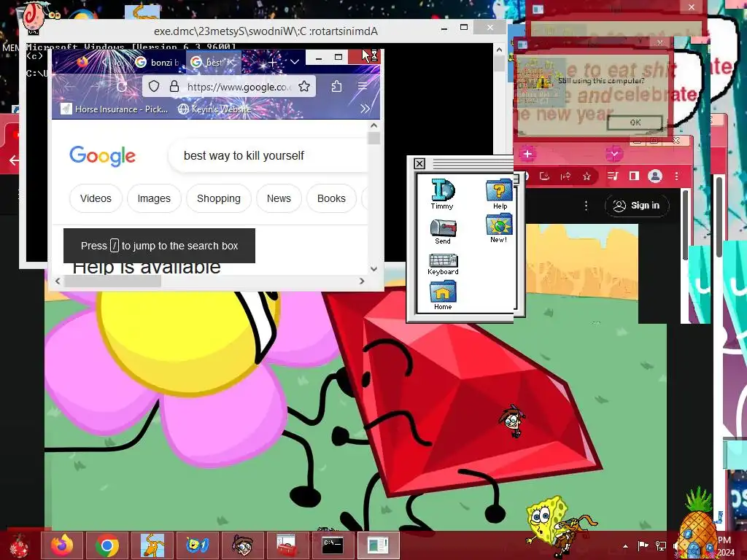The image size is (747, 560).
Task: Show more Firefox bookmarks via double chevron
Action: [365, 109]
